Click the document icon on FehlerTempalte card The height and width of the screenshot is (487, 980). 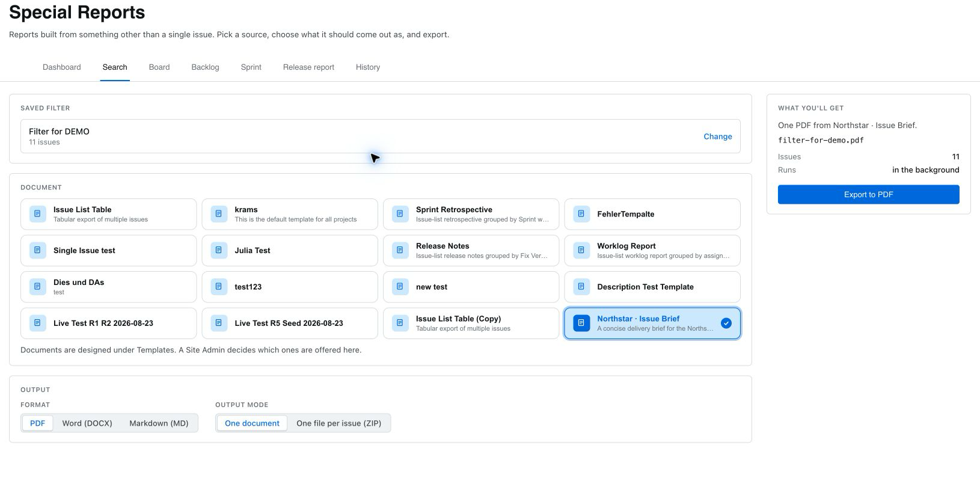(581, 214)
